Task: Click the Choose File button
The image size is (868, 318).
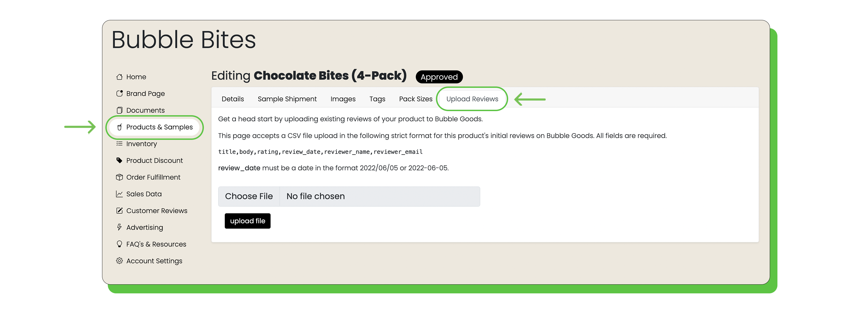Action: coord(249,196)
